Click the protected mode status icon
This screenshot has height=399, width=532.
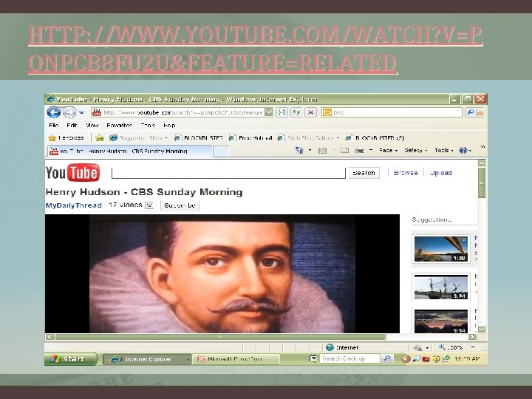point(417,347)
